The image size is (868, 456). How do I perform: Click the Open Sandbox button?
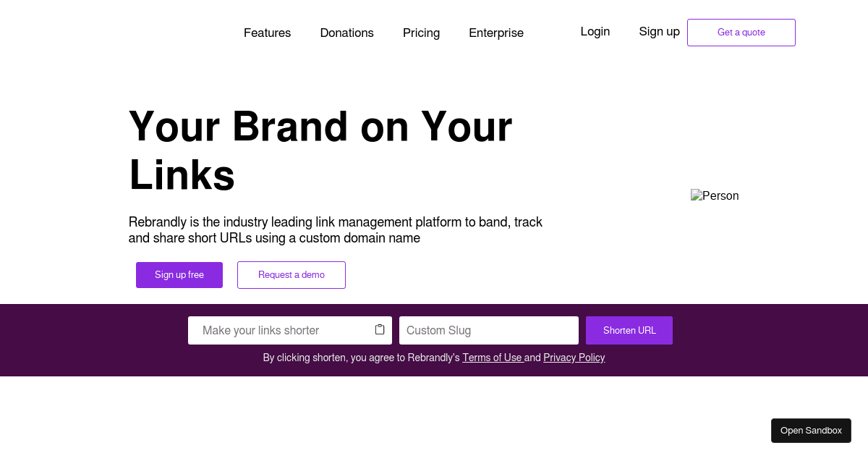(811, 431)
